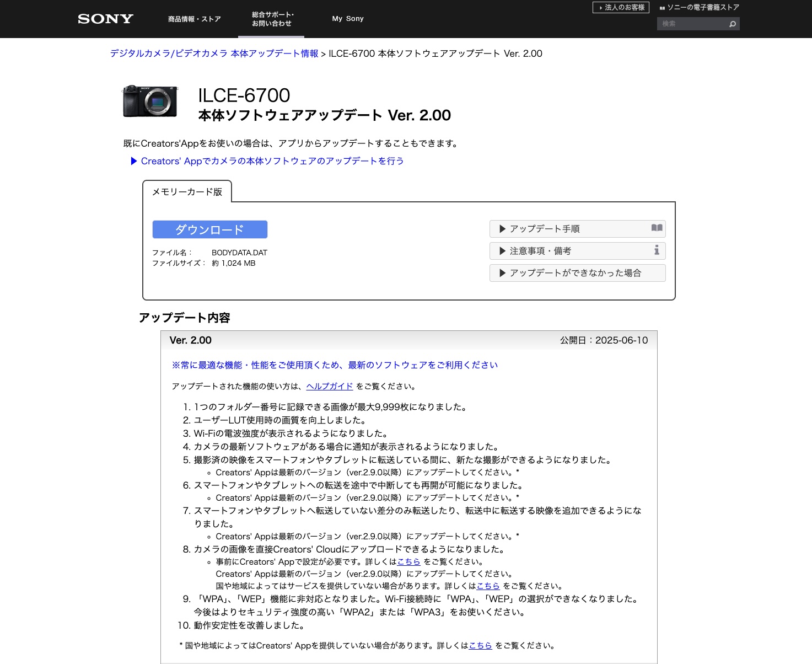This screenshot has width=812, height=664.
Task: Click the ILCE-6700 page title
Action: tap(244, 95)
